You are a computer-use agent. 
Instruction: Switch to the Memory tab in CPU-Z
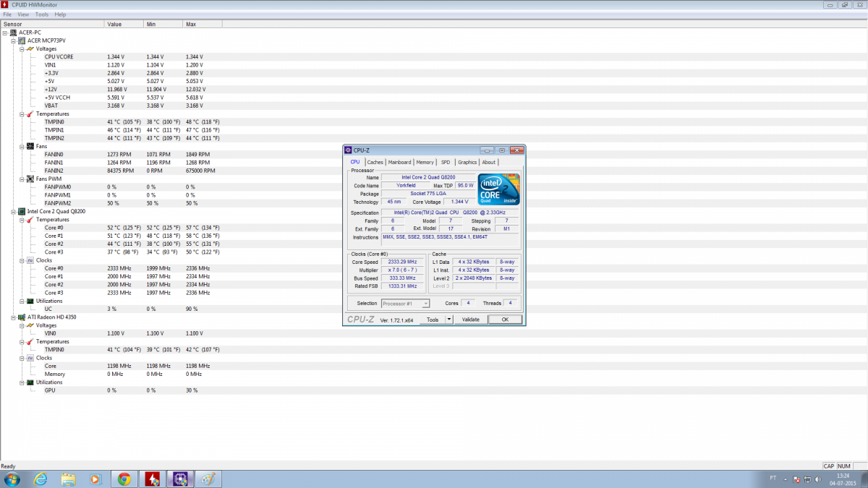pos(425,162)
